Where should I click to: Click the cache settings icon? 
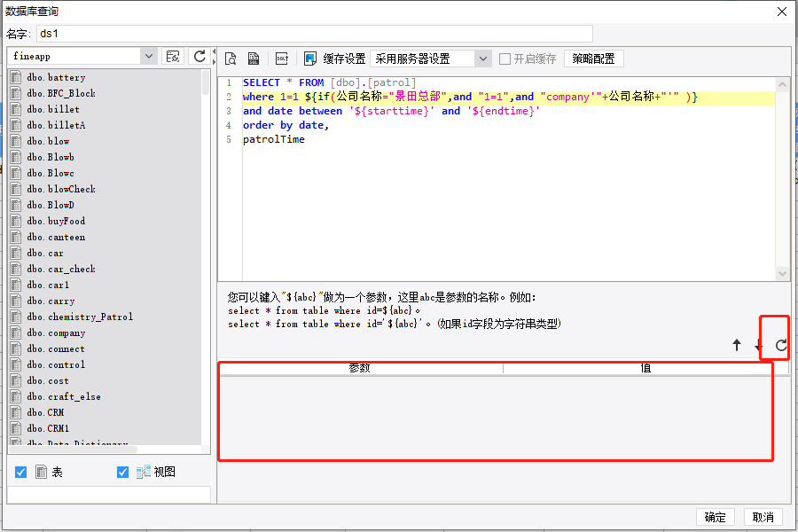pos(310,59)
